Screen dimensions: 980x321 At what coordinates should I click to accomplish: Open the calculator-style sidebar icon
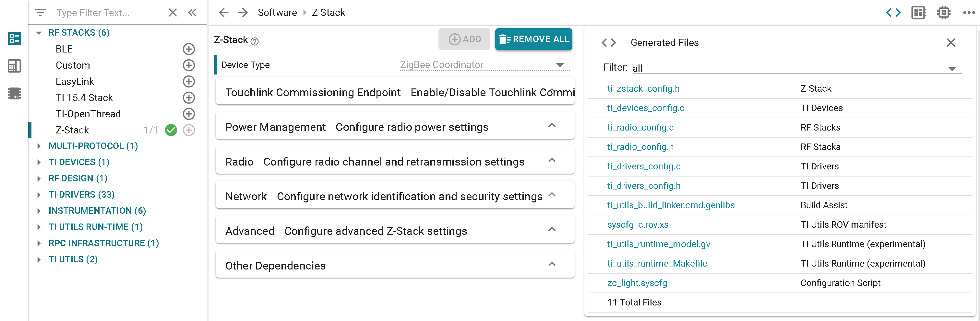point(14,66)
